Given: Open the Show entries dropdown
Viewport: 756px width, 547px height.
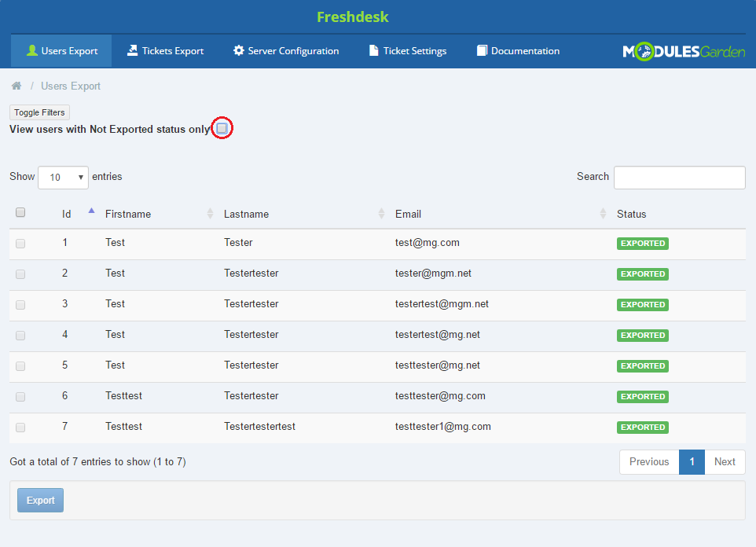Looking at the screenshot, I should [x=63, y=177].
